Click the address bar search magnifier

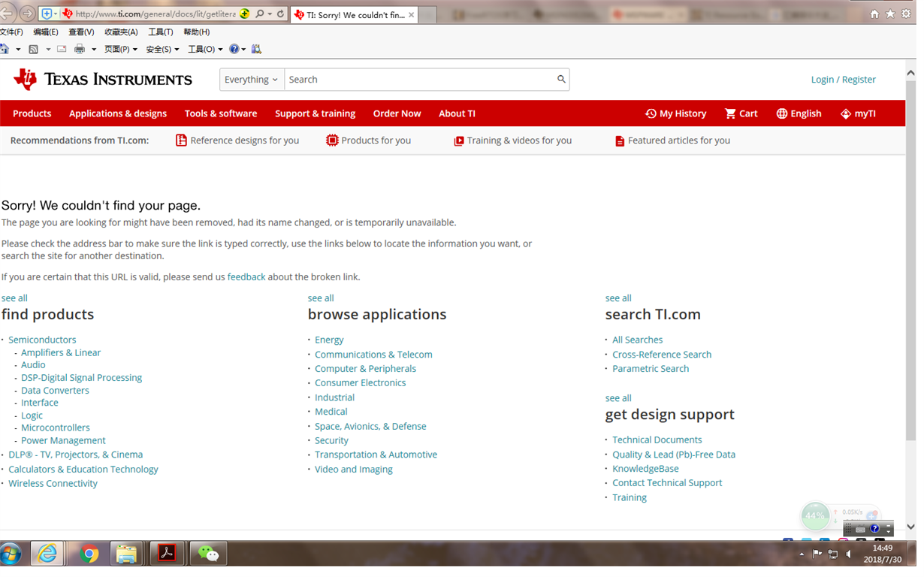click(260, 14)
